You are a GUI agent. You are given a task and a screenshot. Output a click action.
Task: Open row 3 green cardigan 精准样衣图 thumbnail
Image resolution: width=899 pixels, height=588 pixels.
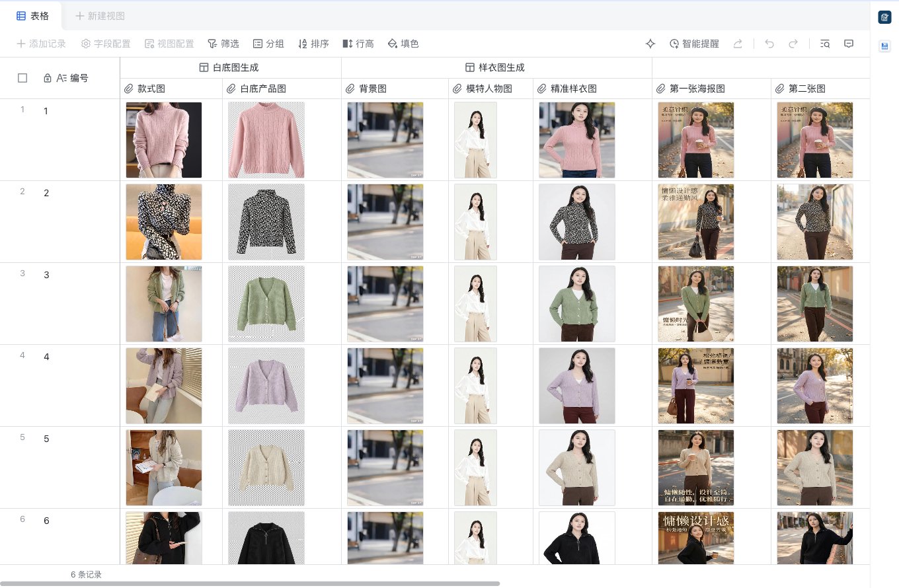click(x=577, y=304)
